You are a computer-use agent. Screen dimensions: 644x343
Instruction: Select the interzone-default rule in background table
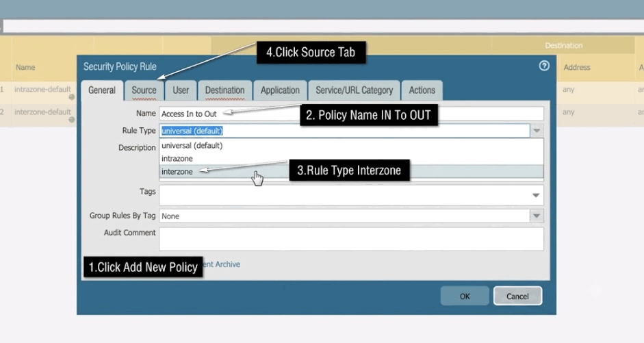point(42,112)
